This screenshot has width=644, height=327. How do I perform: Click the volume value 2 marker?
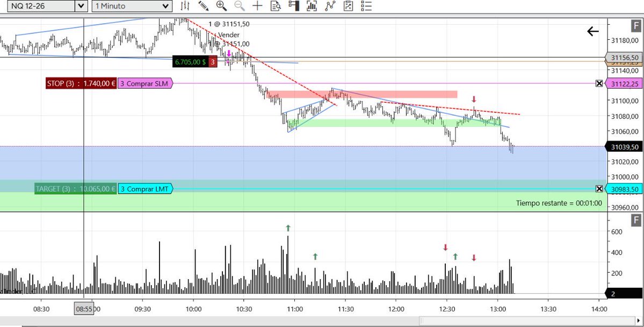tap(624, 293)
